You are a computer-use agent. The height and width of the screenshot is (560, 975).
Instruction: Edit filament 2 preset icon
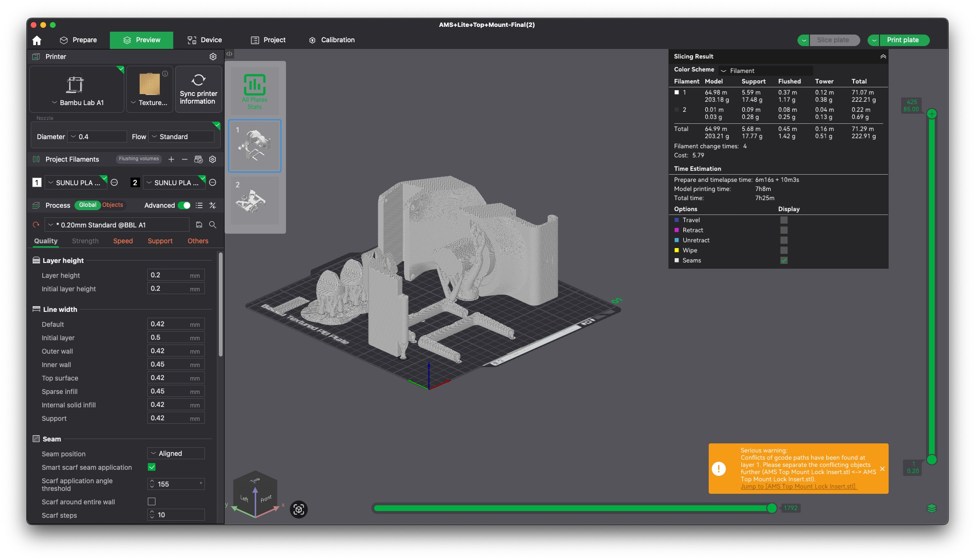213,182
